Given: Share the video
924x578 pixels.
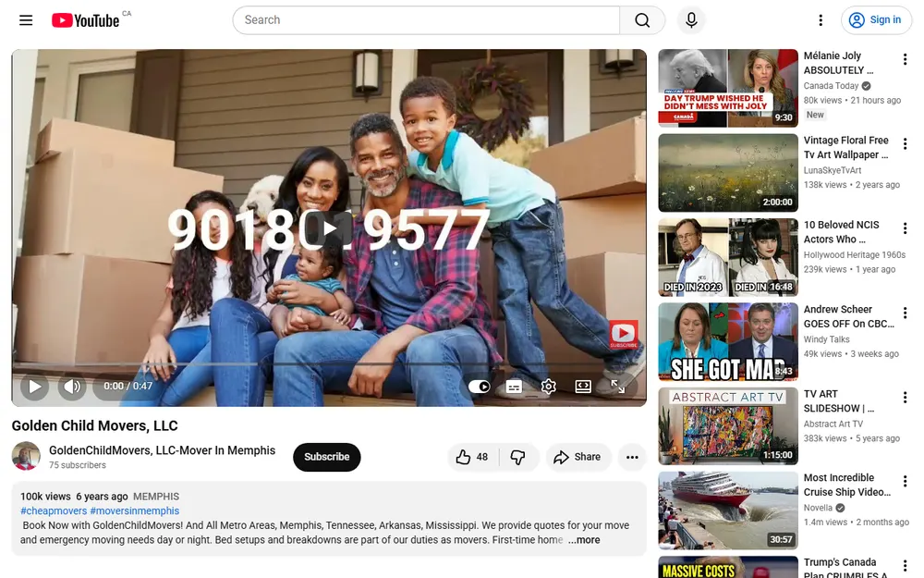Looking at the screenshot, I should coord(577,457).
